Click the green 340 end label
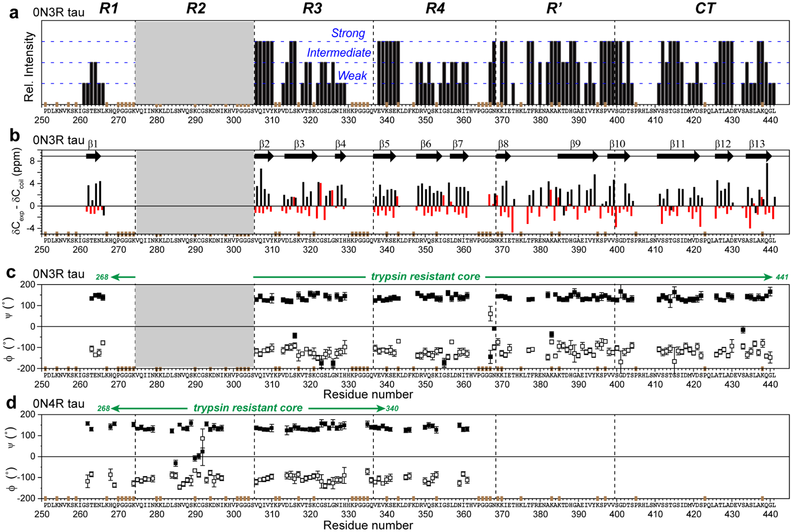Screen dimensions: 792x532 (x=392, y=408)
